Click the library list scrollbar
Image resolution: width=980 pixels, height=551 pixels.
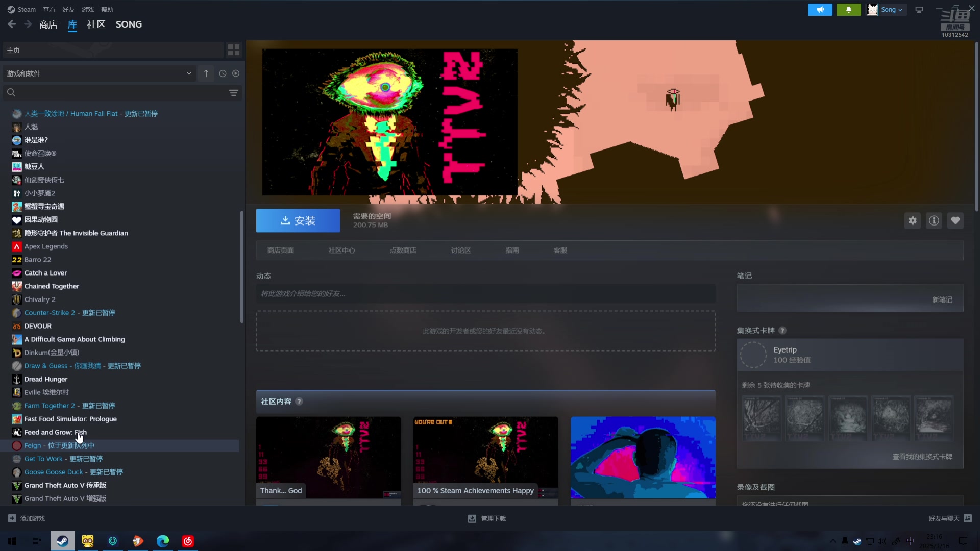pyautogui.click(x=242, y=267)
